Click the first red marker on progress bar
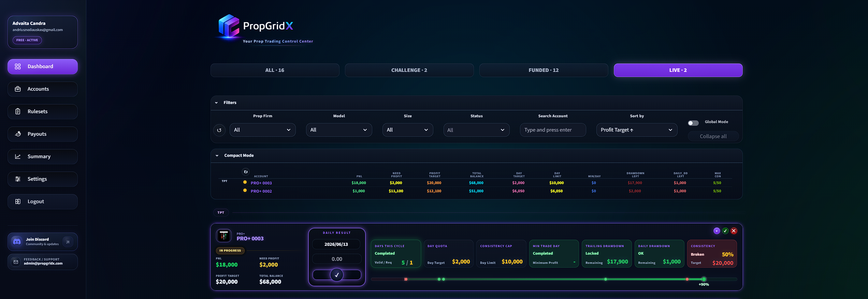Viewport: 868px width, 299px height. click(x=406, y=279)
